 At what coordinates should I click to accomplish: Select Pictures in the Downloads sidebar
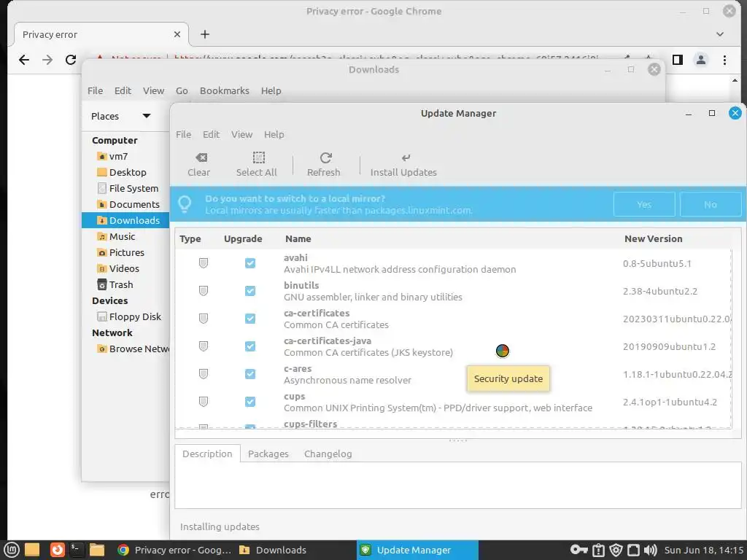point(127,252)
